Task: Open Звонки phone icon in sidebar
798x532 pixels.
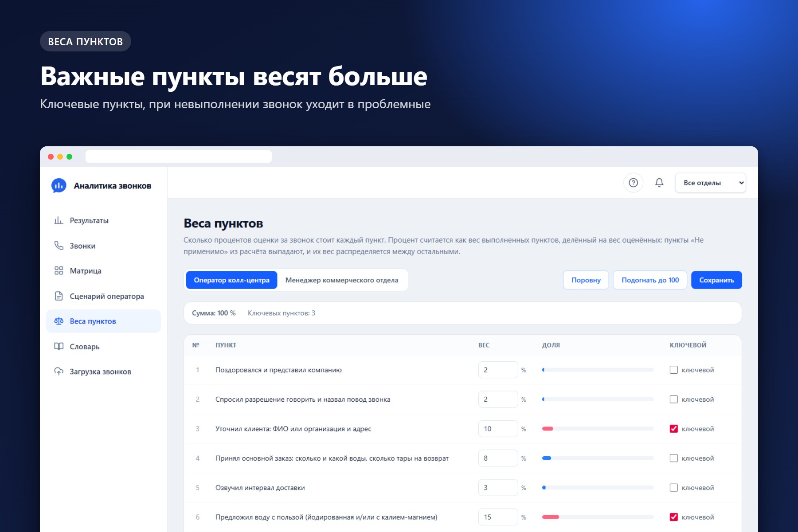Action: [x=59, y=246]
